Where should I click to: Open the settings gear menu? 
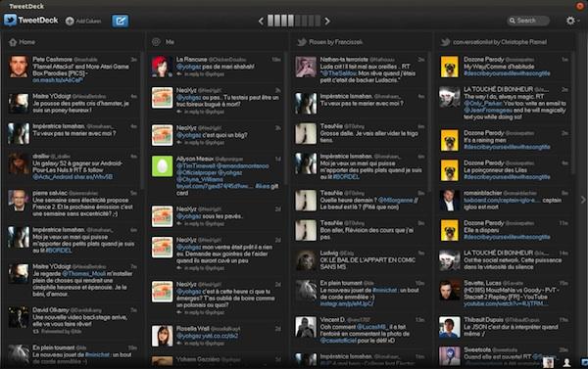(x=570, y=21)
